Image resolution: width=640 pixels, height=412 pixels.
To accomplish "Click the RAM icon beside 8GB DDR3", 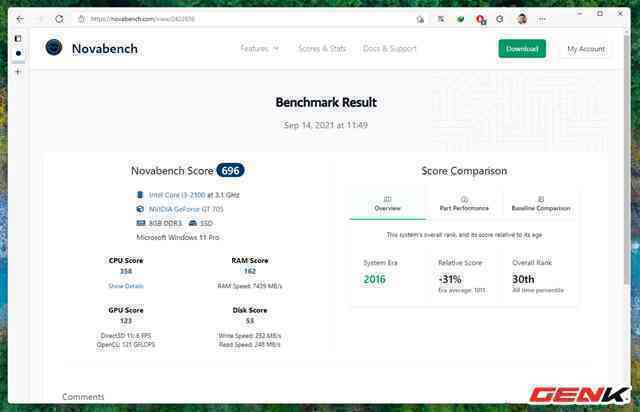I will [141, 223].
